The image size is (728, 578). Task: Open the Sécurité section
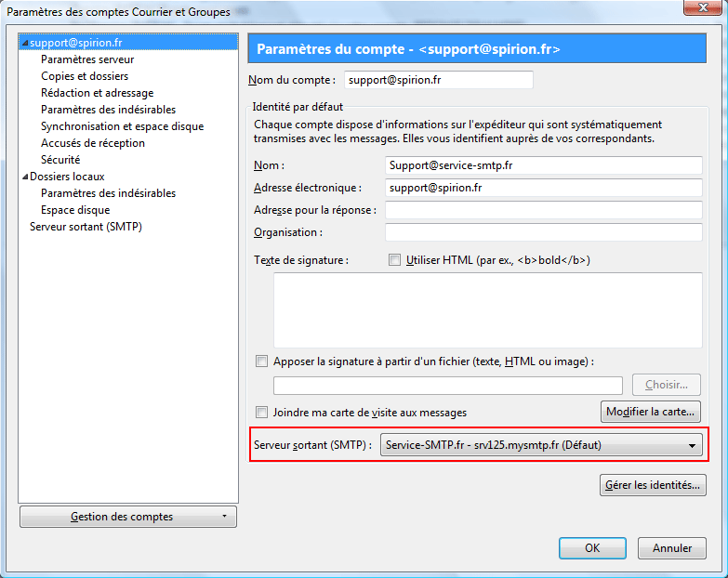tap(60, 160)
